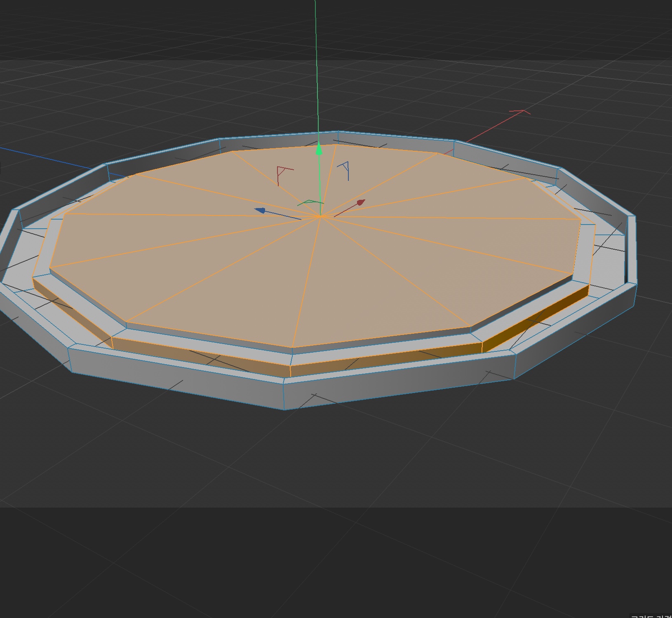Grab the blue plane-constraint bracket handle

click(x=344, y=171)
